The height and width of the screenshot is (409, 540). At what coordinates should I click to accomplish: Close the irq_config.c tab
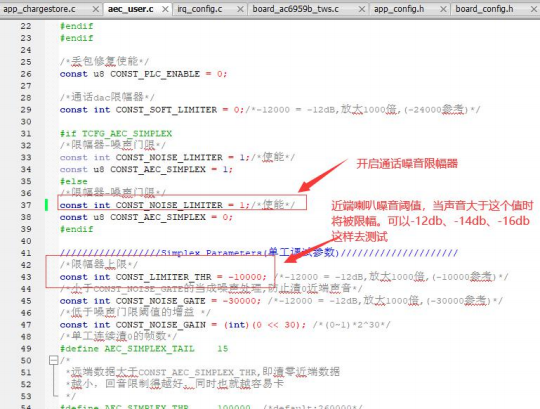[241, 9]
